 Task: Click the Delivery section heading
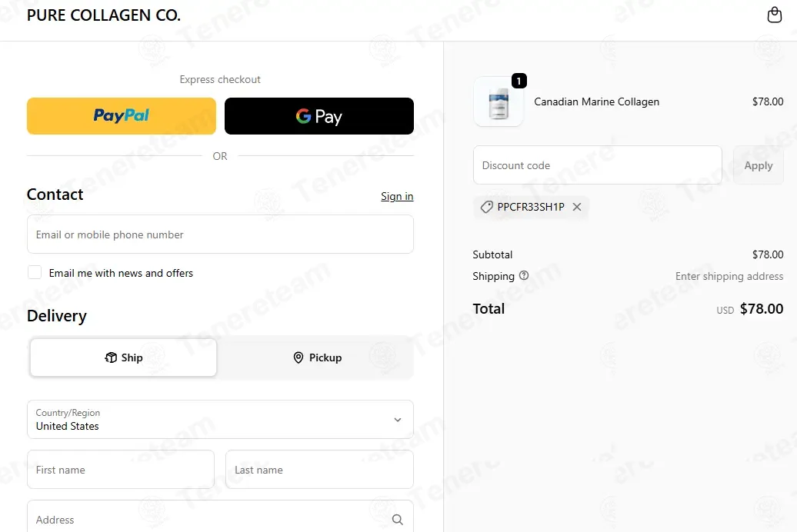click(x=56, y=316)
